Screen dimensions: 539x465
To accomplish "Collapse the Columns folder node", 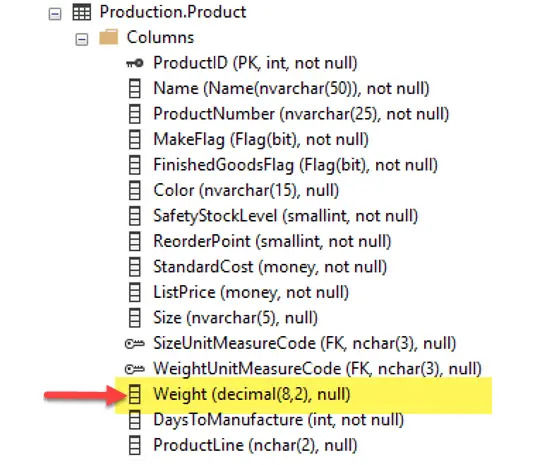I will [x=82, y=40].
